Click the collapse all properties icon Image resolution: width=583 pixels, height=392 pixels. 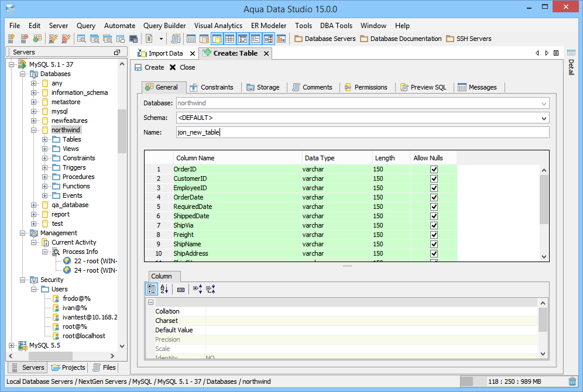(x=210, y=289)
